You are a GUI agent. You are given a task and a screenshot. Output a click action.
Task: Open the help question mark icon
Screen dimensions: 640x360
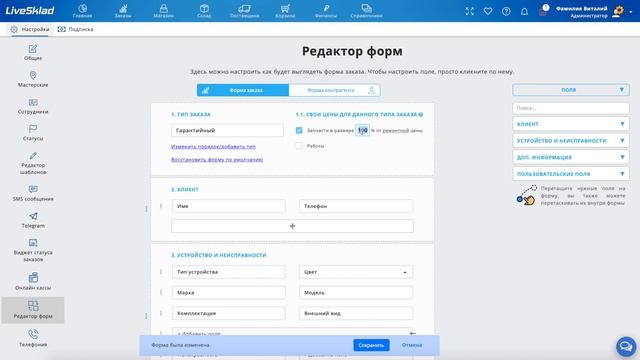pyautogui.click(x=506, y=11)
